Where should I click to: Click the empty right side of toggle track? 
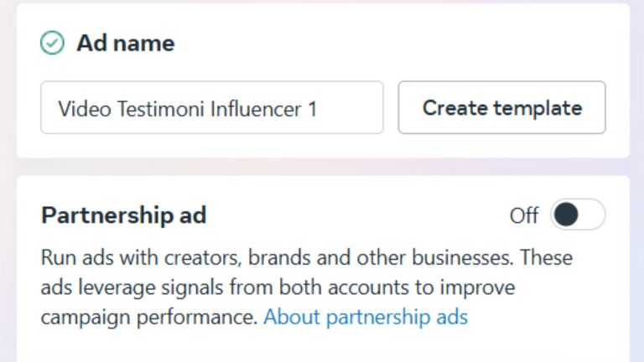590,215
